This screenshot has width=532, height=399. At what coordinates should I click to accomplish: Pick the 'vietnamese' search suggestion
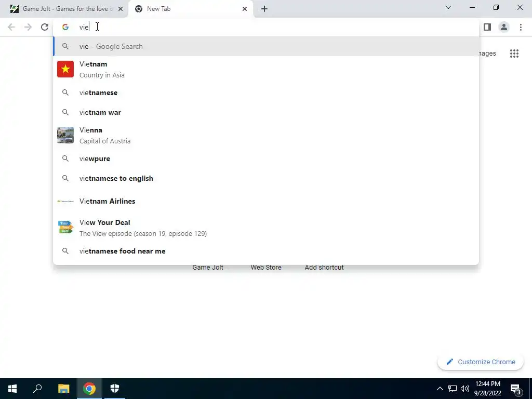point(266,92)
